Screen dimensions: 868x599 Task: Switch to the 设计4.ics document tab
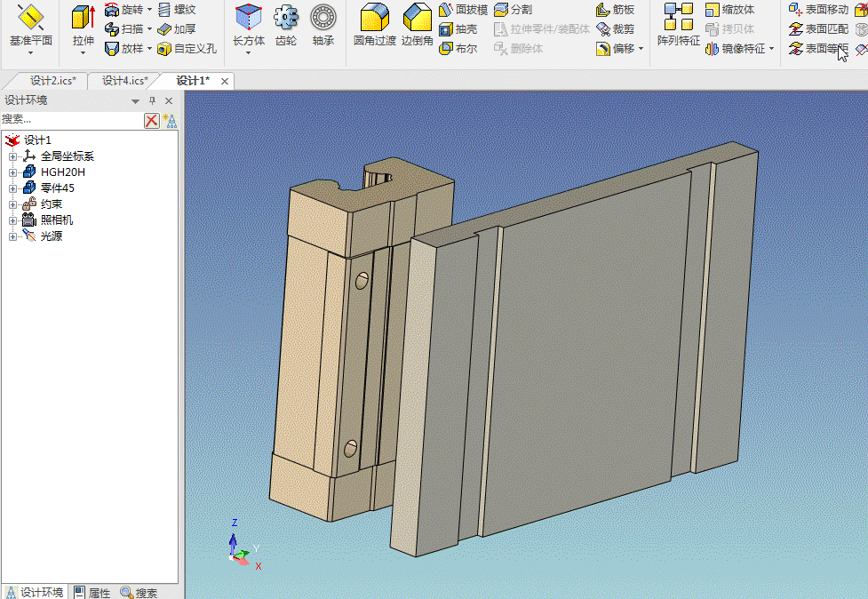point(125,81)
